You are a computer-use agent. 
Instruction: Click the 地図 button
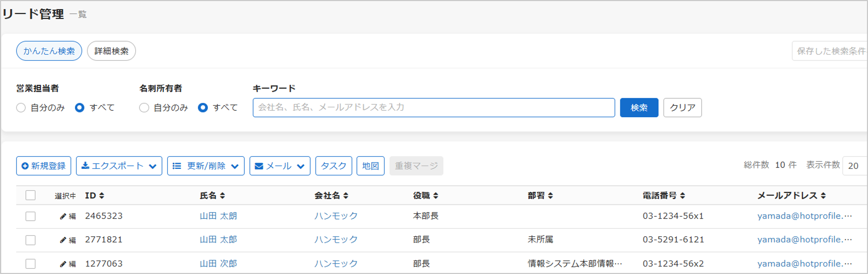pos(370,166)
